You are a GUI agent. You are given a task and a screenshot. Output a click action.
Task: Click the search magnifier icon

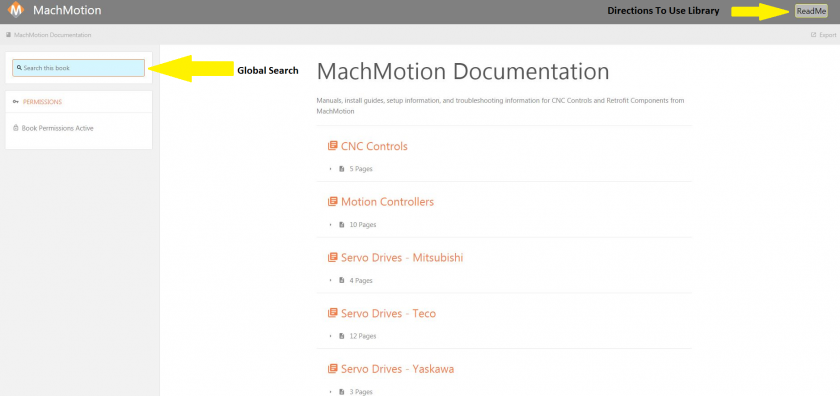(x=19, y=68)
